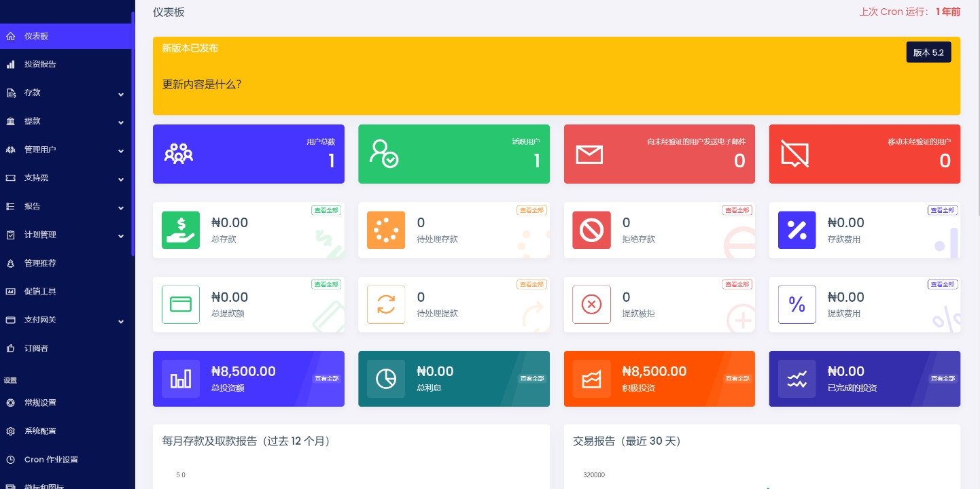Click the orange spinner icon for 待处理存款
The width and height of the screenshot is (980, 489).
click(386, 230)
